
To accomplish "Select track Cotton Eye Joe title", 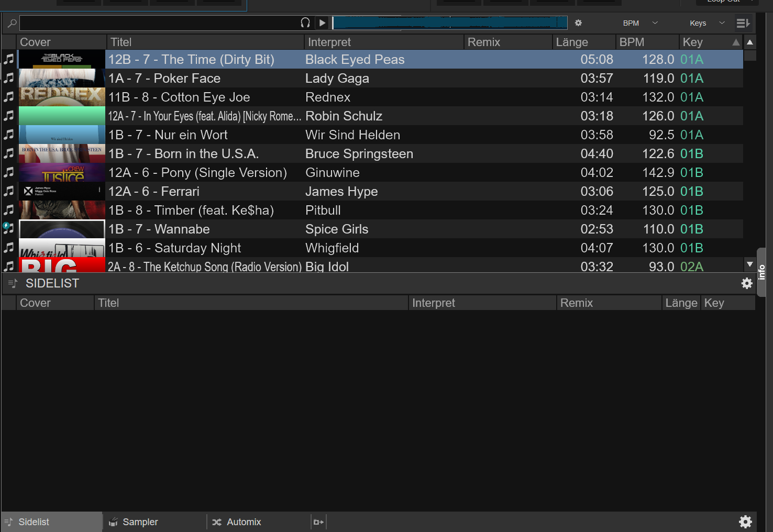I will [179, 97].
